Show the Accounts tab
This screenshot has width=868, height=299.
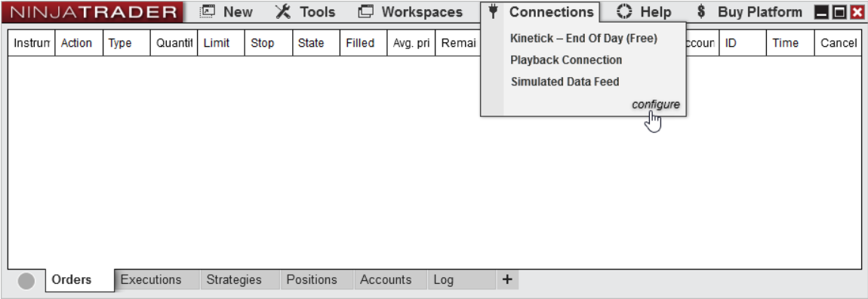(x=386, y=279)
